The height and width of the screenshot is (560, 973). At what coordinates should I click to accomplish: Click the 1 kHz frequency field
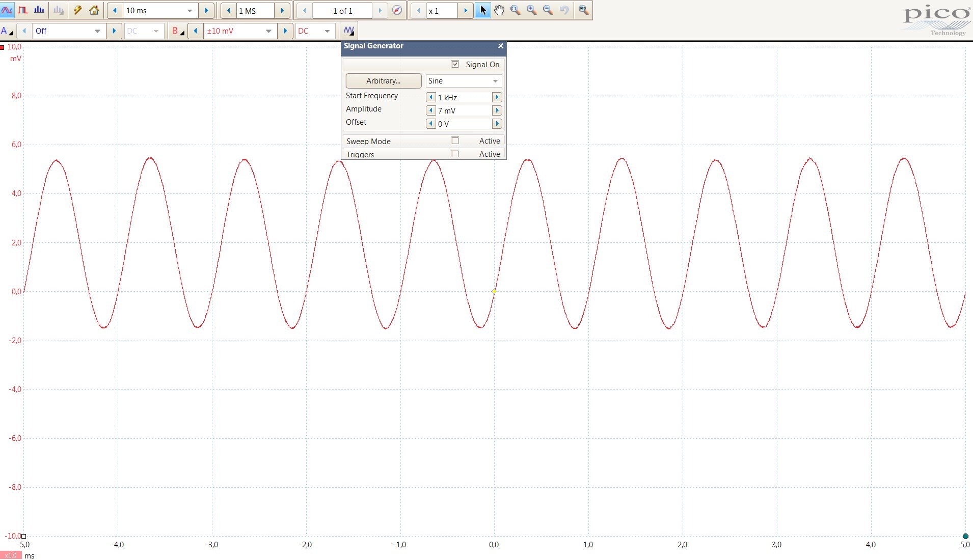coord(464,97)
